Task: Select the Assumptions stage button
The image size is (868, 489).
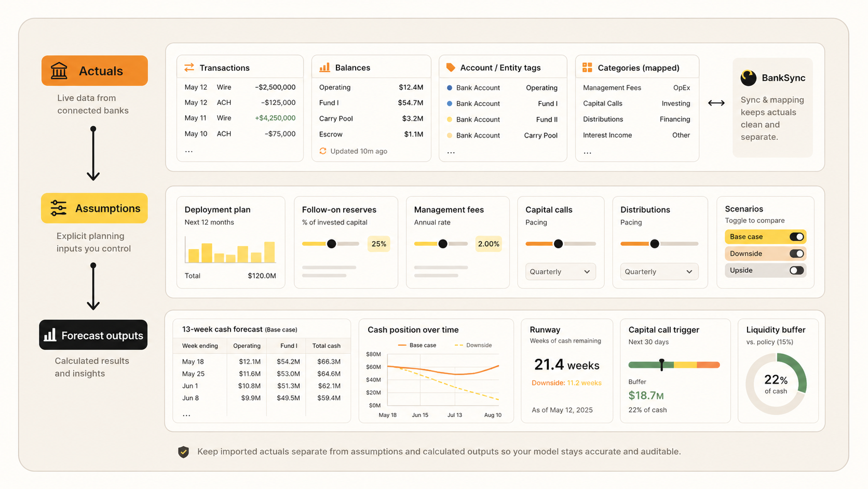Action: click(x=94, y=208)
